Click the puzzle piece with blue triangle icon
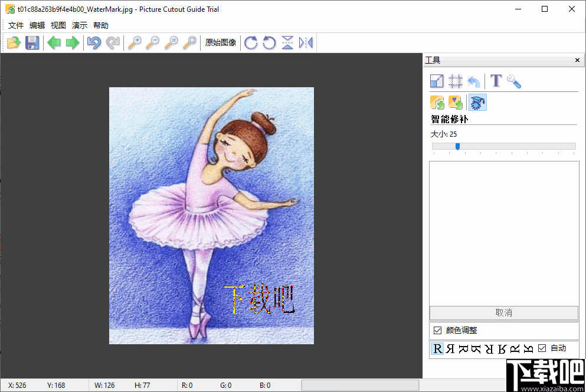 point(455,103)
